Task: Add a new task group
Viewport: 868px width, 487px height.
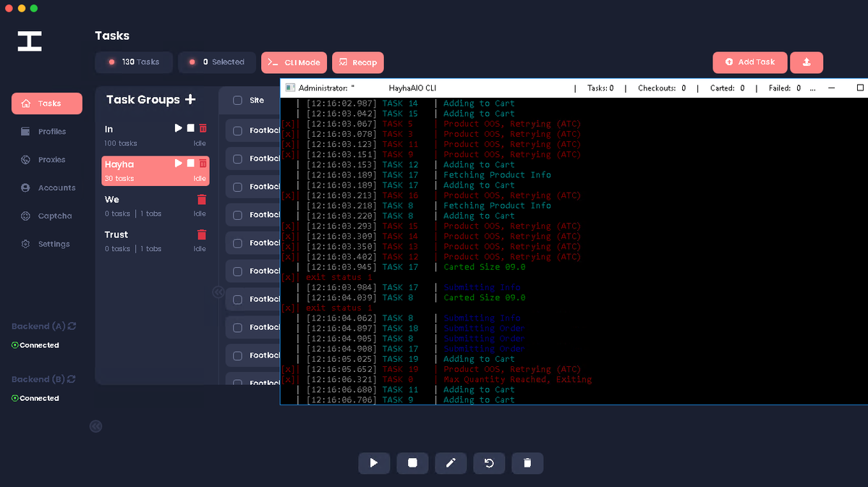Action: 190,99
